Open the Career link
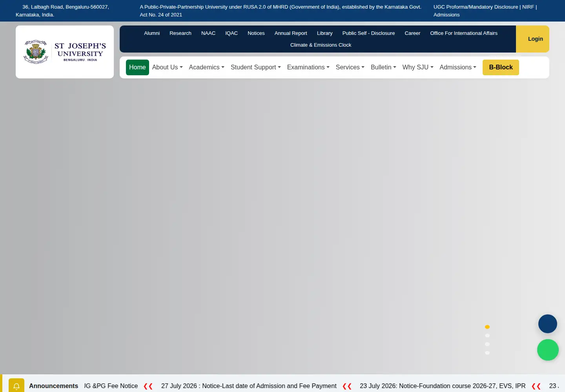The height and width of the screenshot is (392, 565). point(412,33)
